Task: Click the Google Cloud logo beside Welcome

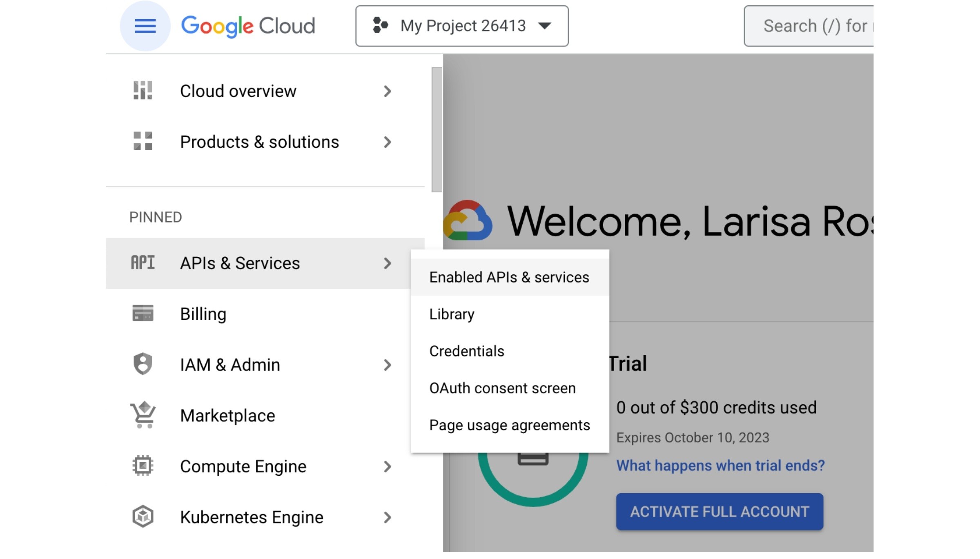Action: (x=468, y=220)
